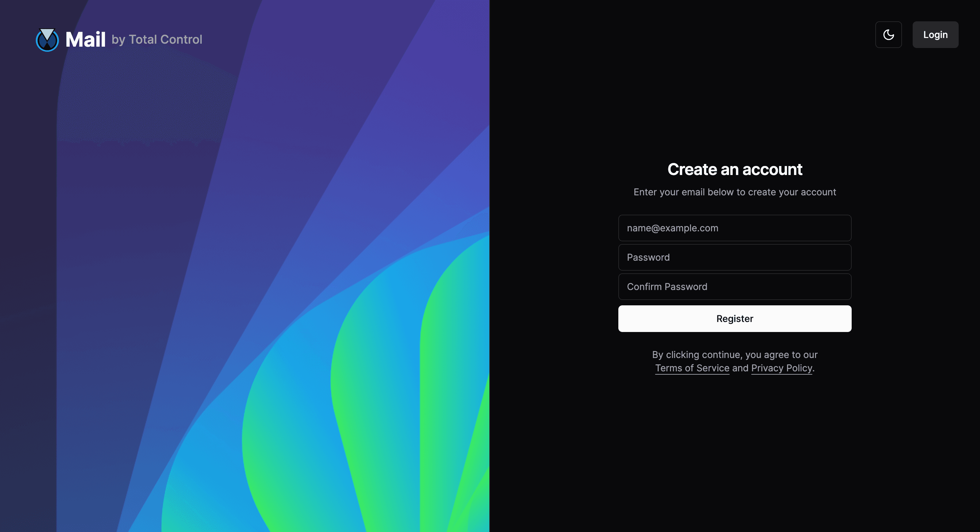
Task: Submit the registration form
Action: (734, 319)
